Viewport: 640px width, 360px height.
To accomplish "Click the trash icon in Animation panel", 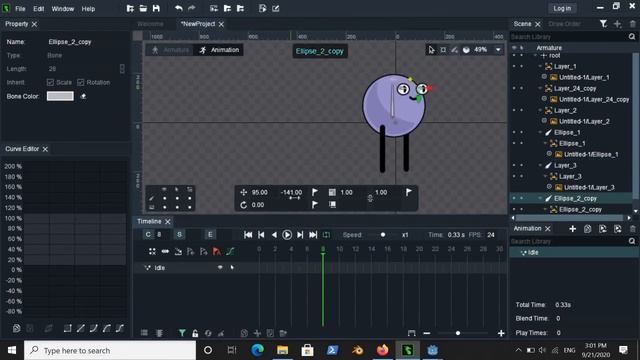I will pos(633,229).
